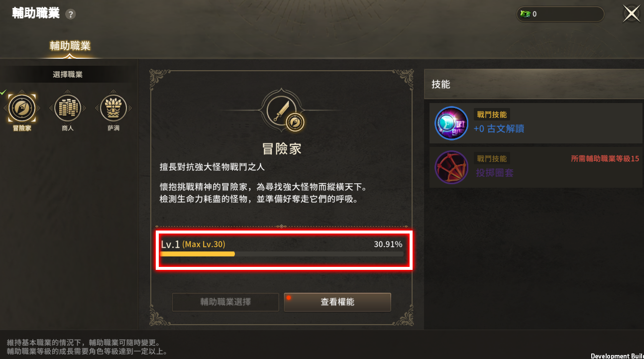Switch to the 輔助職業 tab
This screenshot has height=359, width=644.
point(70,46)
